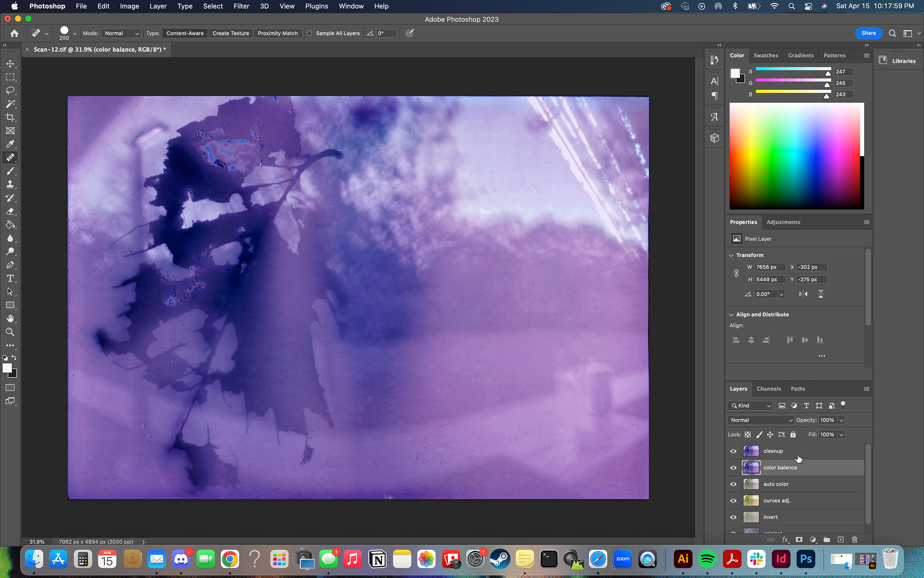Enable Sample All Layers checkbox

point(309,33)
